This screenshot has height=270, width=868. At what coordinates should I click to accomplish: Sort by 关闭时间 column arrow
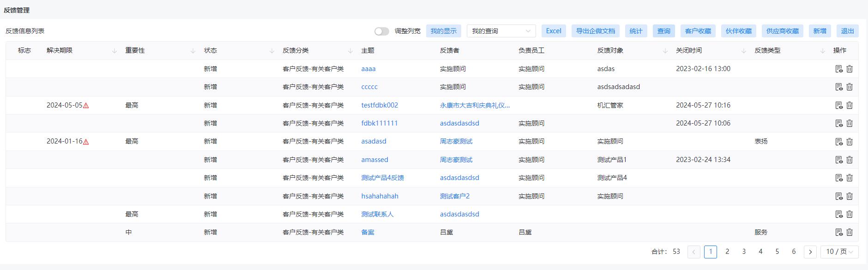[744, 51]
